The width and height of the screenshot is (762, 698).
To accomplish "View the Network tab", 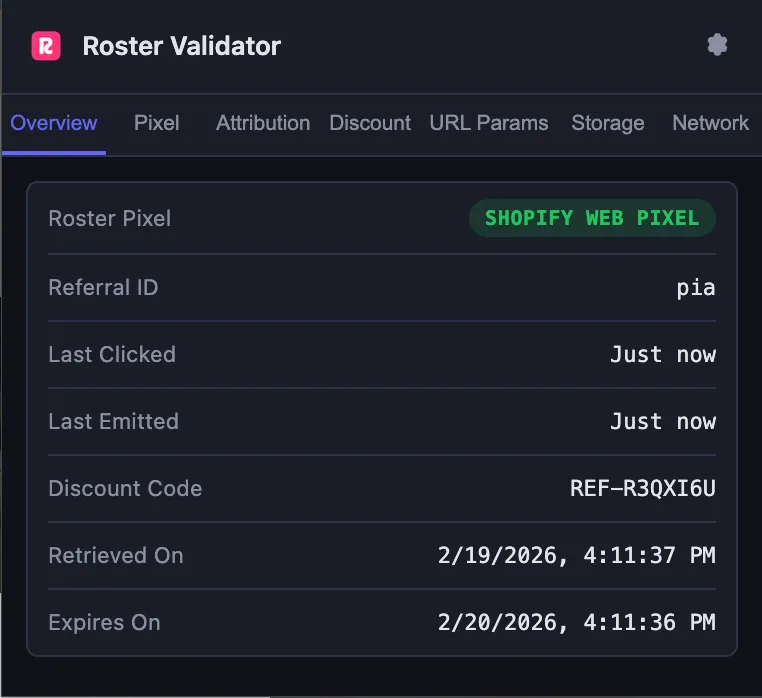I will tap(710, 122).
